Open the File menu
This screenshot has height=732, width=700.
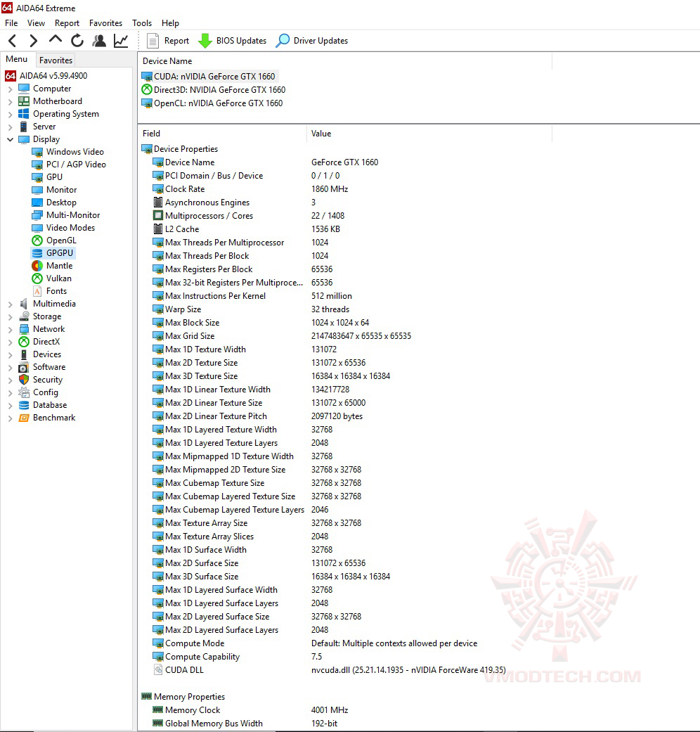point(11,23)
